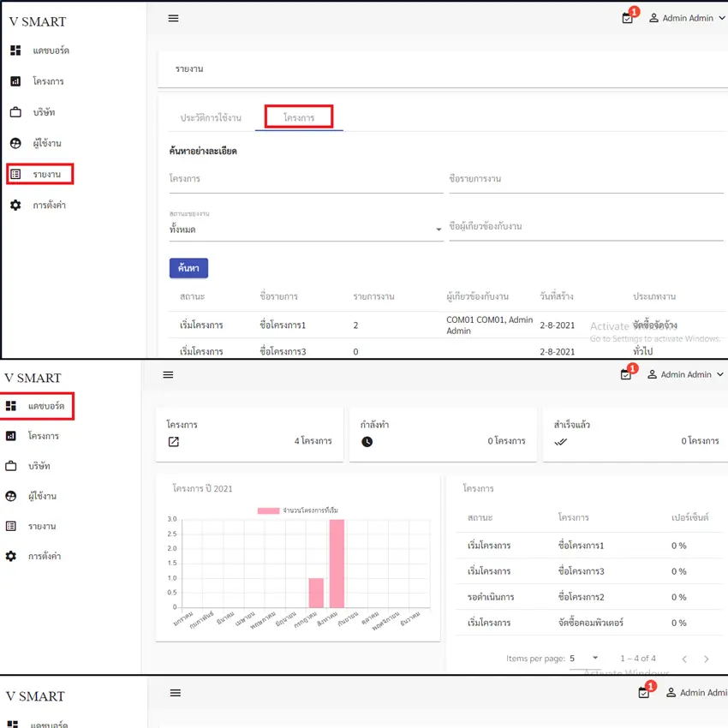
Task: Expand the สถานะของงาน dropdown showing ทั้งหมด
Action: [306, 230]
